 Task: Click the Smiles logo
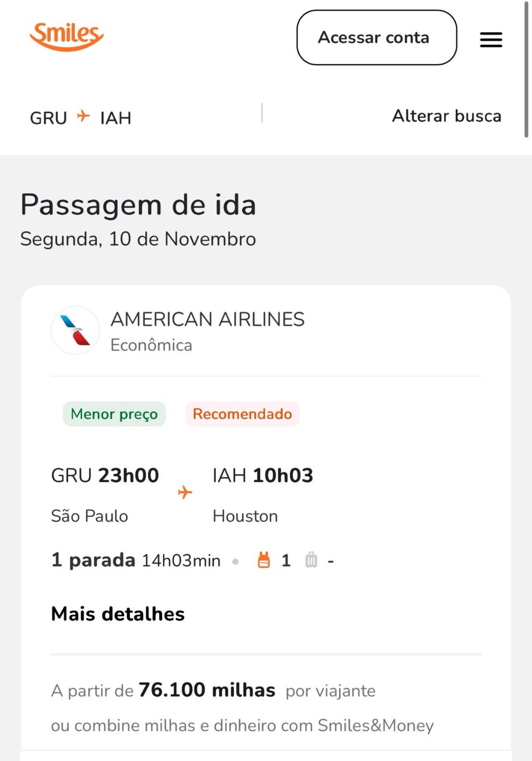coord(66,36)
